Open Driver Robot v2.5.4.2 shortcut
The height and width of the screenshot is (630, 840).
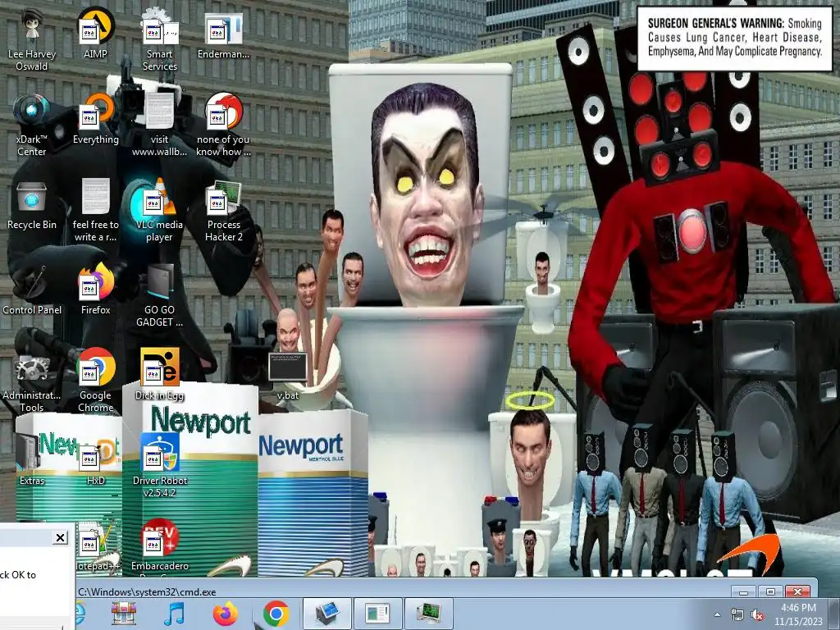160,467
